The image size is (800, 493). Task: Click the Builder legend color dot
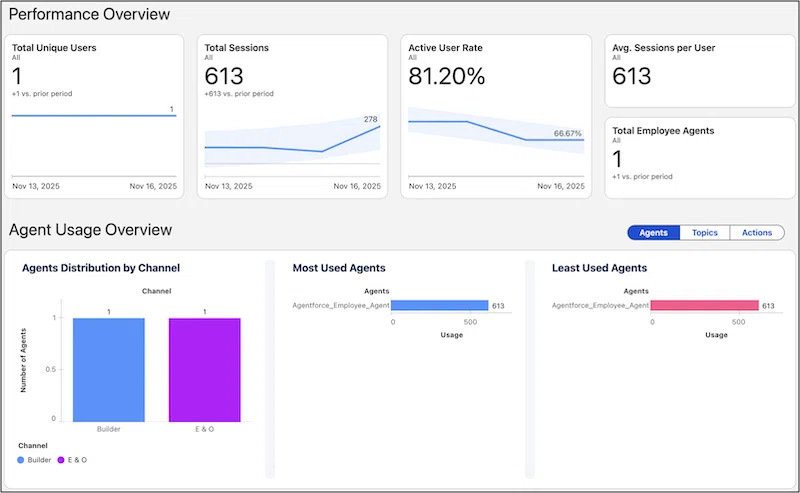20,460
